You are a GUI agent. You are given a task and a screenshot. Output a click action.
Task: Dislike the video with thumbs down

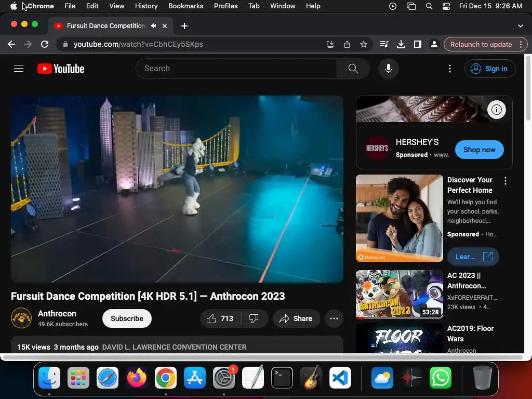tap(254, 318)
